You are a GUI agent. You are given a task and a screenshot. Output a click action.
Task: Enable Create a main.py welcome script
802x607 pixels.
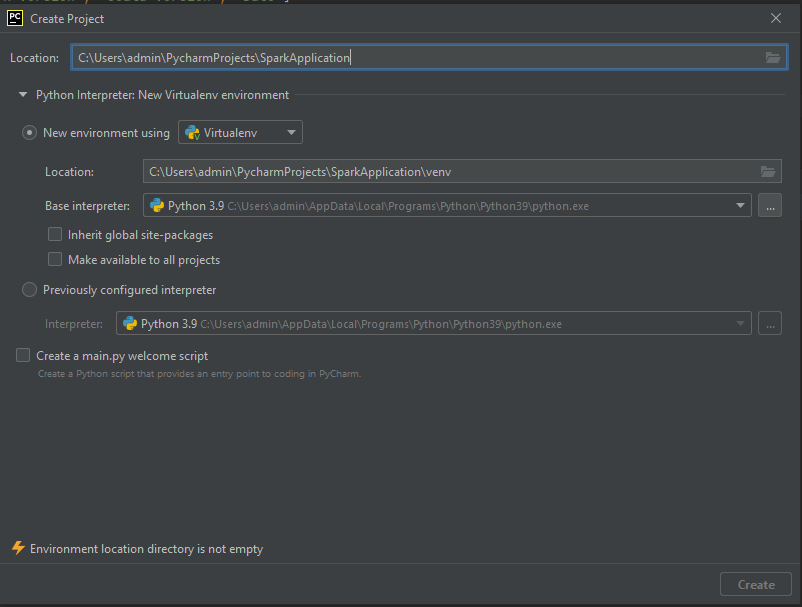23,355
